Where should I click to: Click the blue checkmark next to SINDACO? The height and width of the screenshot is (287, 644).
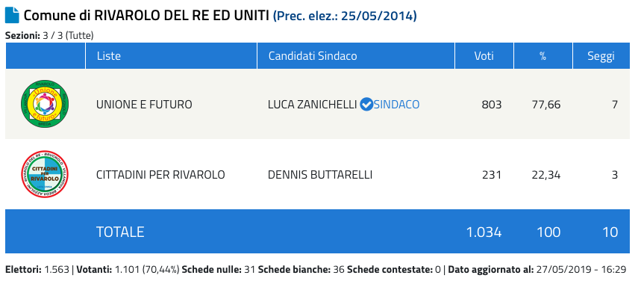[x=366, y=105]
